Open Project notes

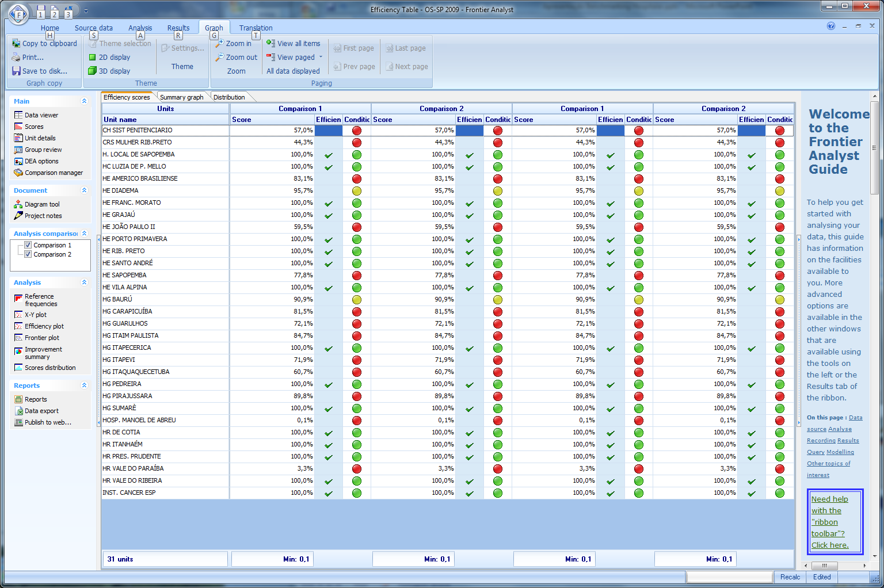(38, 216)
